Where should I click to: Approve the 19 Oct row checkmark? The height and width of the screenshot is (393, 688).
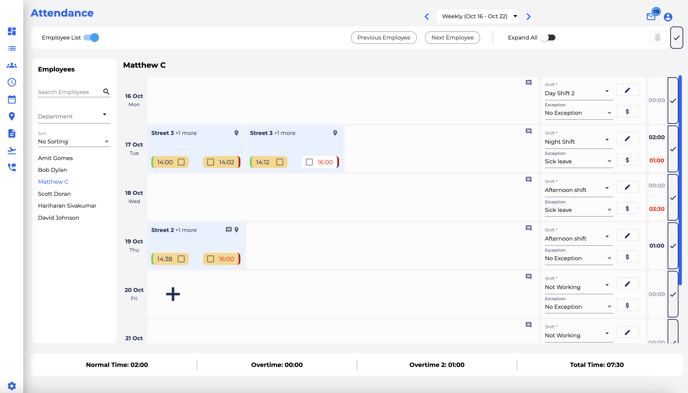click(673, 246)
